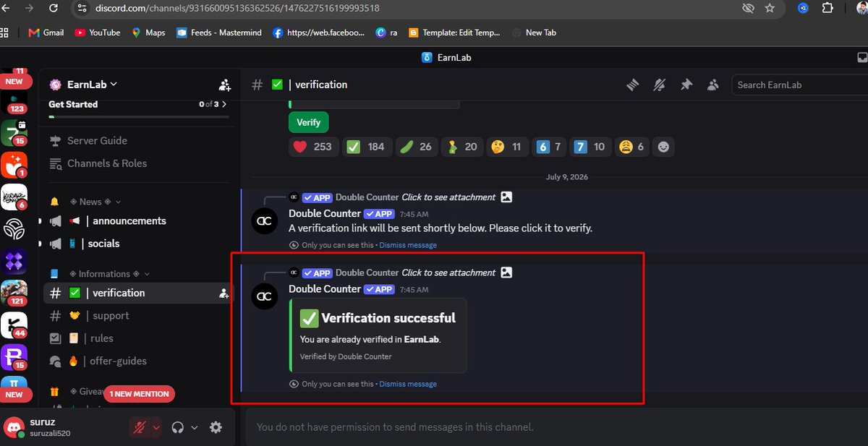The image size is (868, 446).
Task: Toggle deafen headphones icon
Action: click(178, 427)
